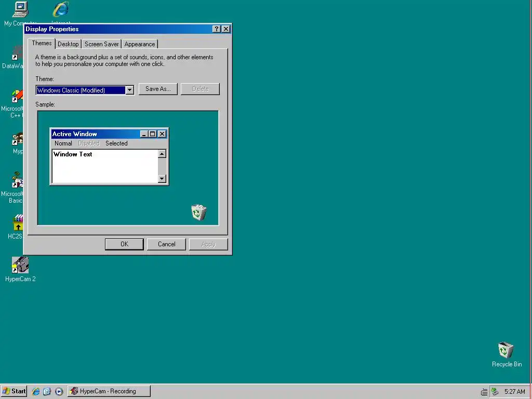532x399 pixels.
Task: Click the 'Theme:' label
Action: coord(45,79)
